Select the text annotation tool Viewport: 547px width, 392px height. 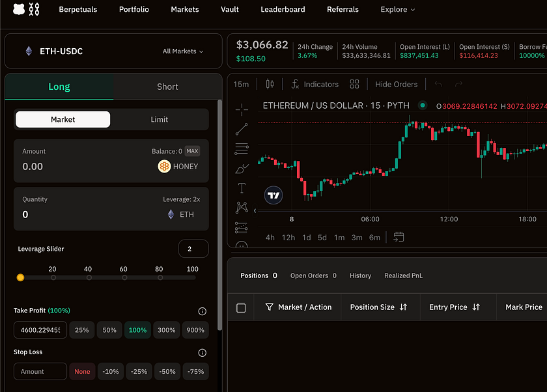[x=242, y=188]
